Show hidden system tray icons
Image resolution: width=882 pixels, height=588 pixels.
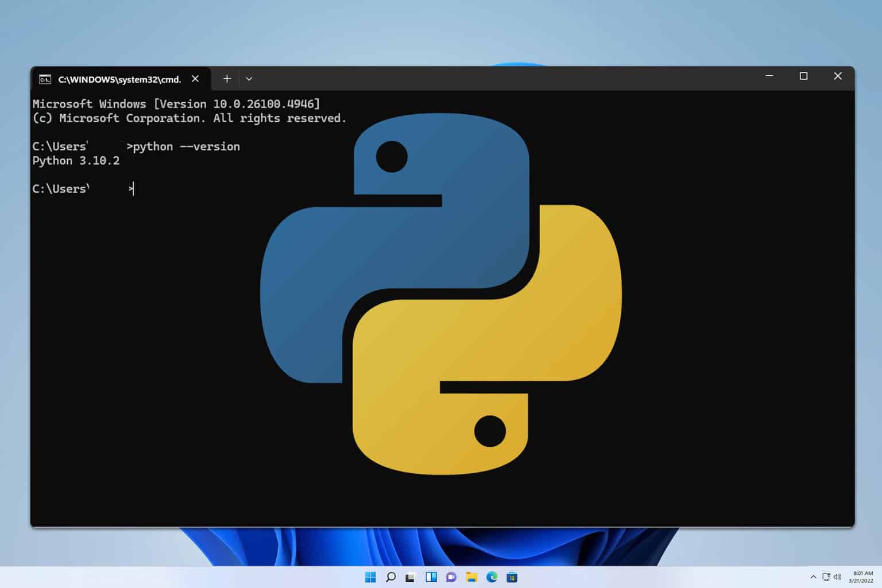tap(813, 577)
